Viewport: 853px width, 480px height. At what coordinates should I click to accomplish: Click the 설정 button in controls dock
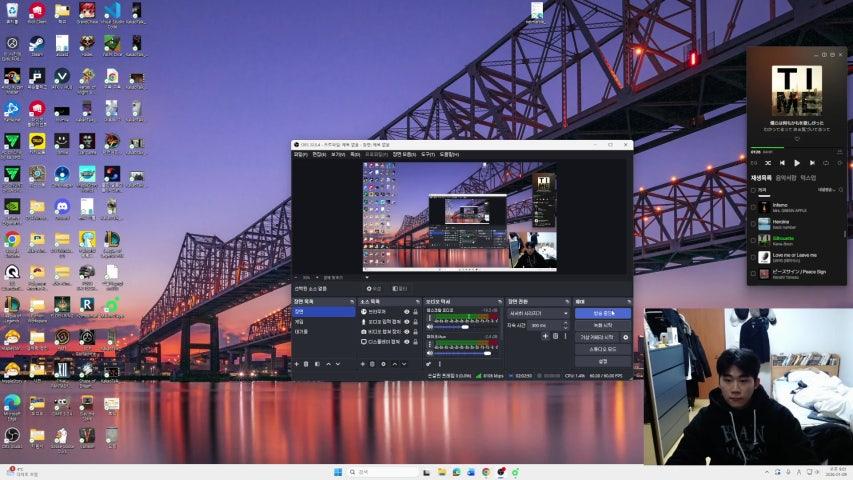tap(602, 361)
